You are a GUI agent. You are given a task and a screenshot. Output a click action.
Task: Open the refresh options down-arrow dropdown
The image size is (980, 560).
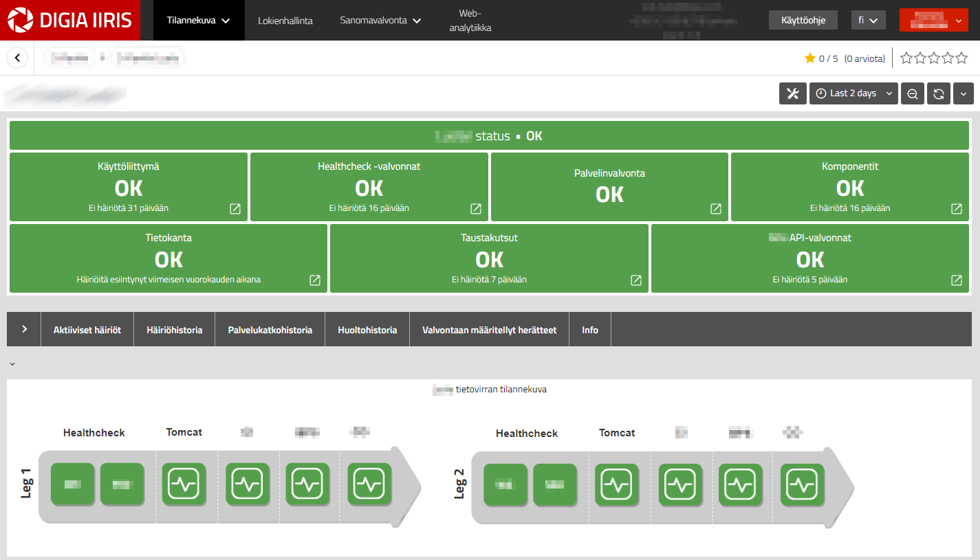pyautogui.click(x=963, y=93)
